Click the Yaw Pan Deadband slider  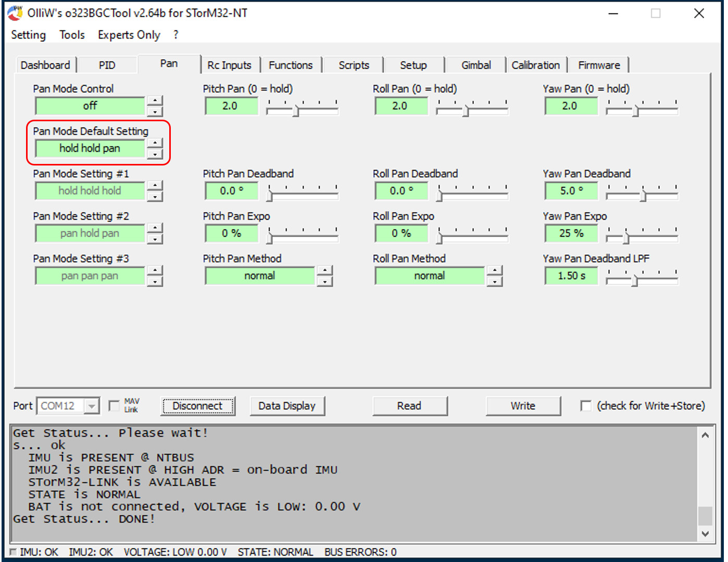tap(642, 195)
